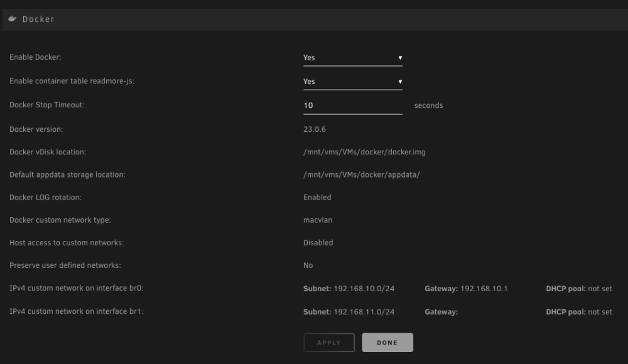Screen dimensions: 628x364
Task: Click the br0 subnet 192.168.10.0/24
Action: click(364, 289)
